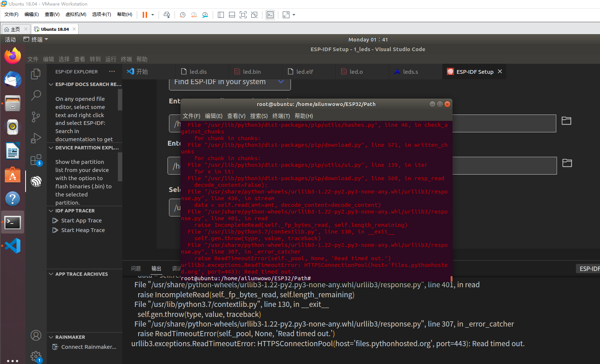The image size is (600, 364).
Task: Open Run and Debug view icon
Action: pos(36,138)
